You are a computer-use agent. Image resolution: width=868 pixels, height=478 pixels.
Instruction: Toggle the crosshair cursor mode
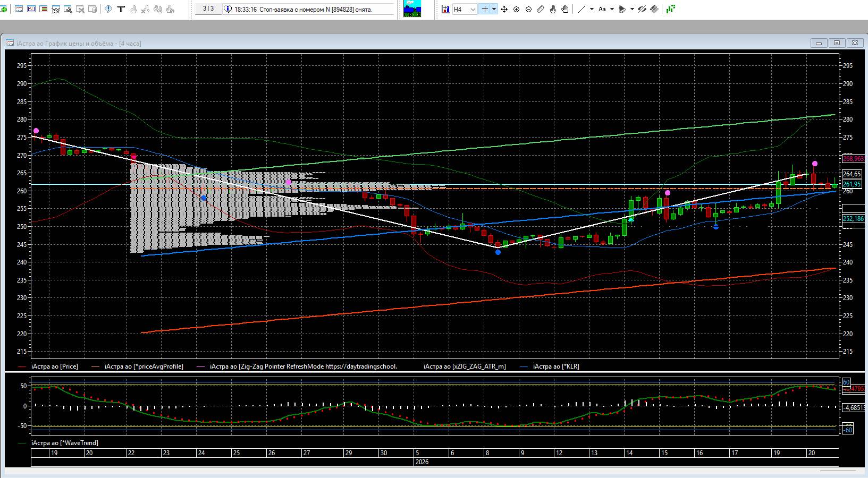coord(484,9)
